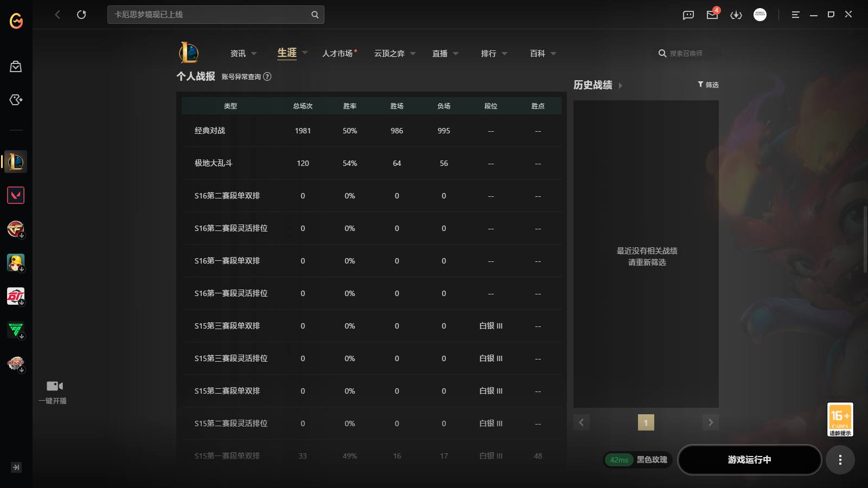
Task: Click the 总场次 column header
Action: 303,106
